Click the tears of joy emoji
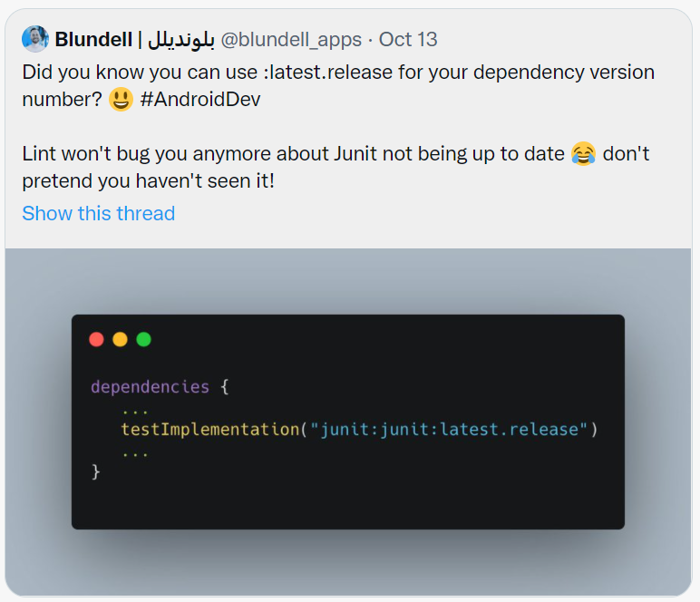The width and height of the screenshot is (700, 602). pyautogui.click(x=583, y=153)
